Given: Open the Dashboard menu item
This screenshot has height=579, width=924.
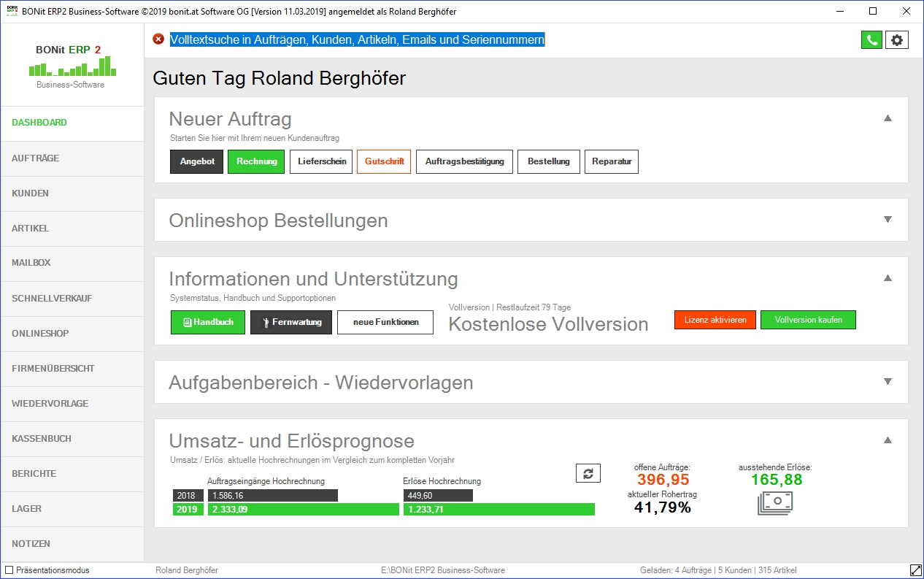Looking at the screenshot, I should point(72,123).
